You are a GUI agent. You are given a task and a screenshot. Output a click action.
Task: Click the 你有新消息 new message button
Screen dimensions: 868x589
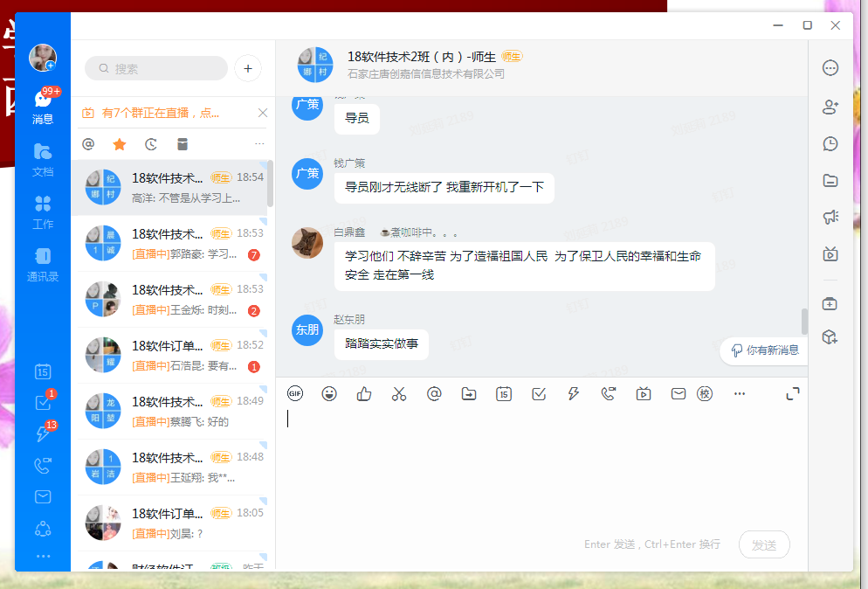[x=764, y=350]
